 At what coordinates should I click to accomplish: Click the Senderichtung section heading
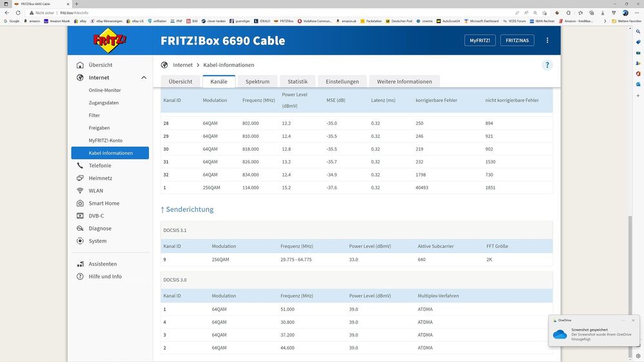pyautogui.click(x=187, y=209)
